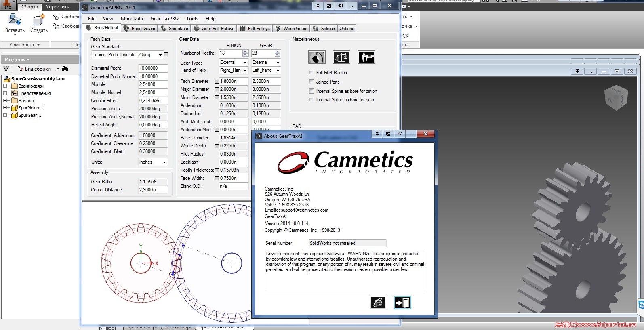The height and width of the screenshot is (330, 644).
Task: Open the Gear Standard dropdown
Action: pos(160,55)
